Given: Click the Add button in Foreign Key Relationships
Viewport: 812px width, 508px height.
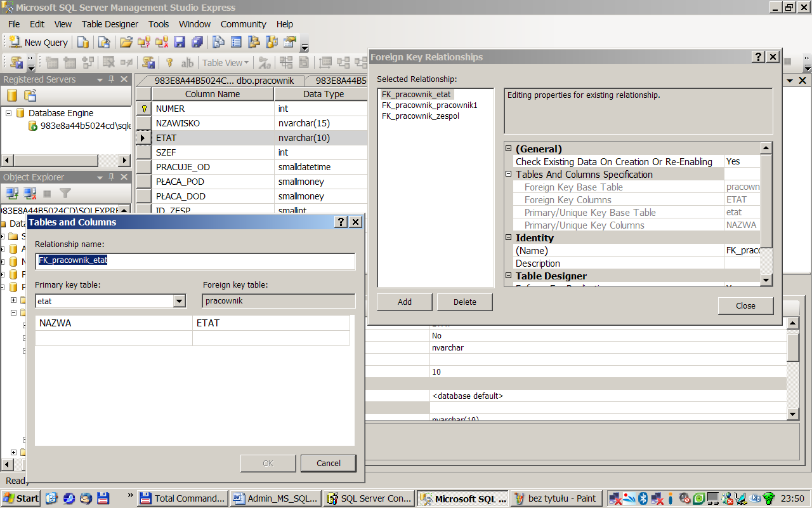Looking at the screenshot, I should pyautogui.click(x=405, y=302).
